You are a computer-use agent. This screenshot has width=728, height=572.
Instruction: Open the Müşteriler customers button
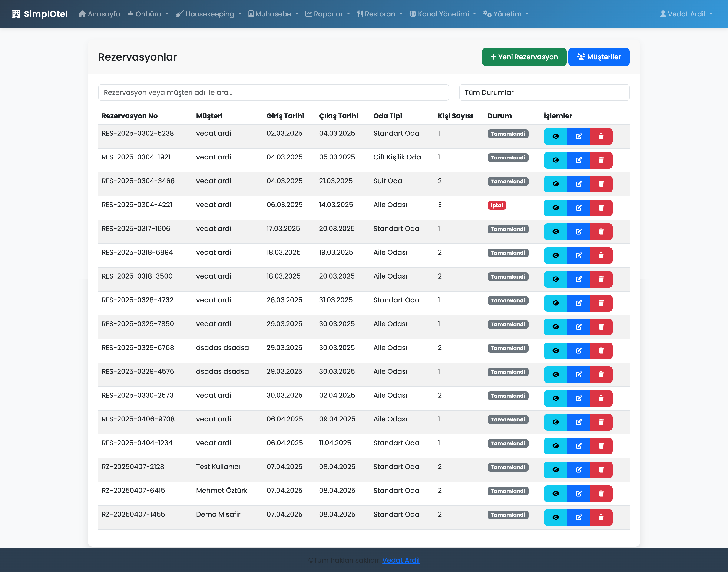click(x=599, y=57)
